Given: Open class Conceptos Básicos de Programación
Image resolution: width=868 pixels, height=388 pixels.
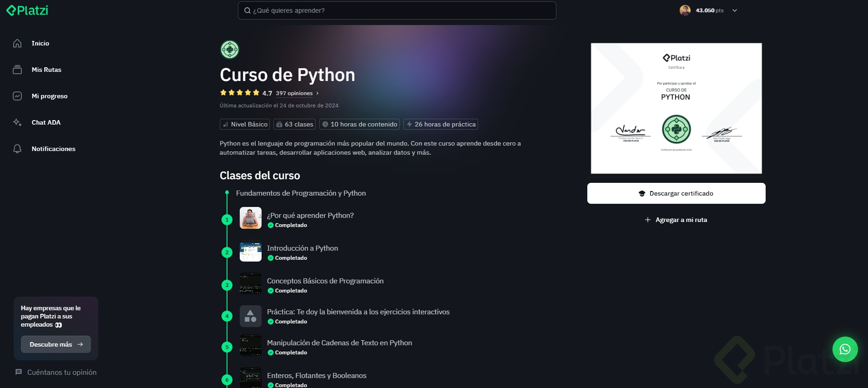Looking at the screenshot, I should coord(325,281).
